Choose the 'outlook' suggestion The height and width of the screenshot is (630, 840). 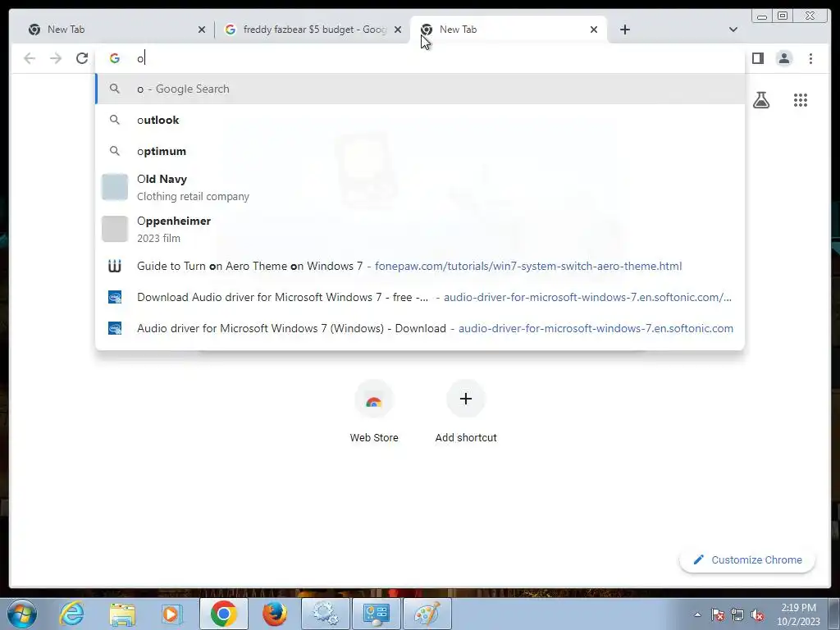[x=420, y=120]
